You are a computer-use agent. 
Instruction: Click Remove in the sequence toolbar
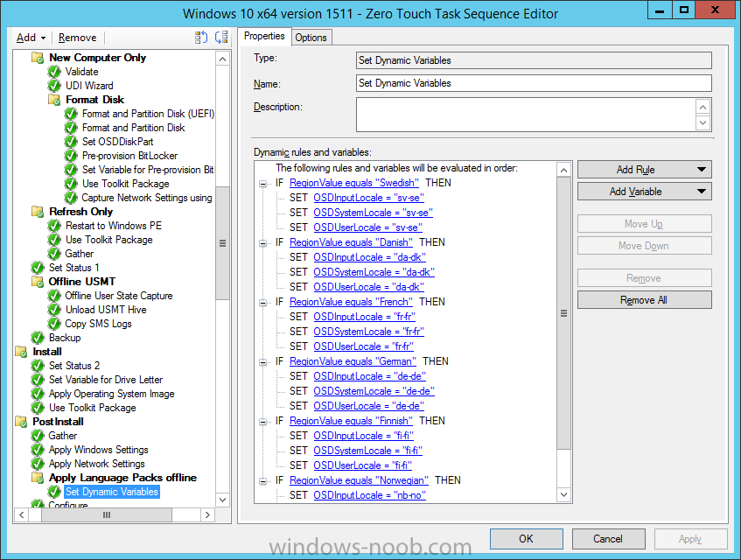(x=78, y=38)
